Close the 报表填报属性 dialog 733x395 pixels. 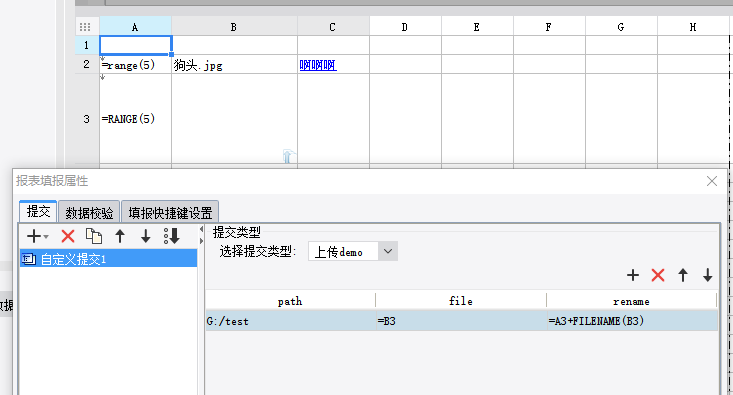click(x=711, y=181)
